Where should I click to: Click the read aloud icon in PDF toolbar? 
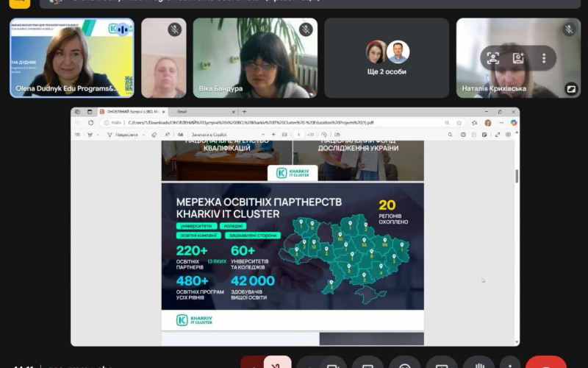click(168, 135)
